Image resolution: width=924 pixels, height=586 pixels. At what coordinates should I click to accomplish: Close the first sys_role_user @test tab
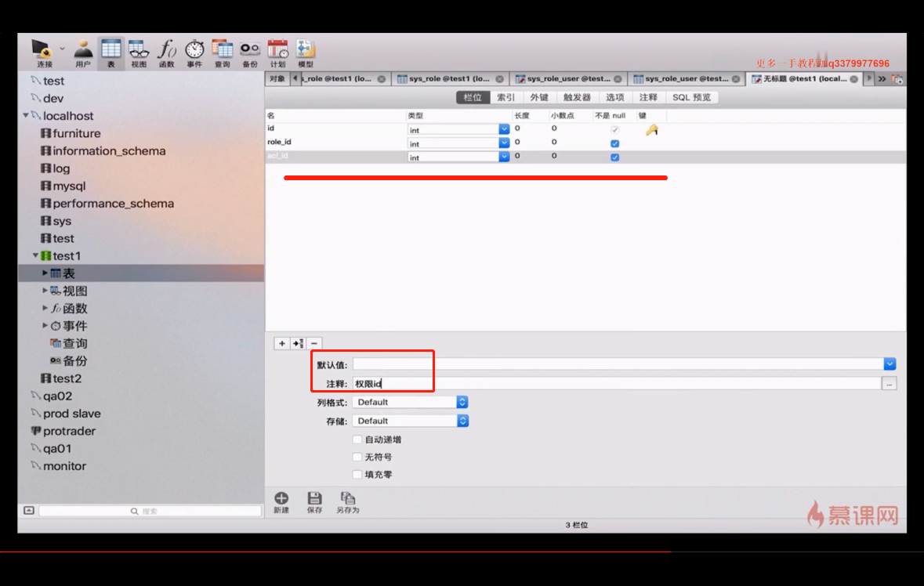coord(618,79)
